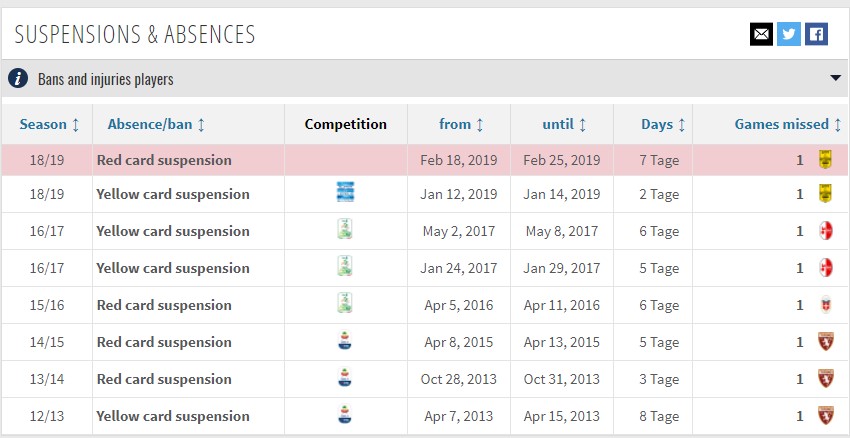Viewport: 850px width, 438px height.
Task: Click the info icon beside Bans and injuries
Action: point(18,79)
